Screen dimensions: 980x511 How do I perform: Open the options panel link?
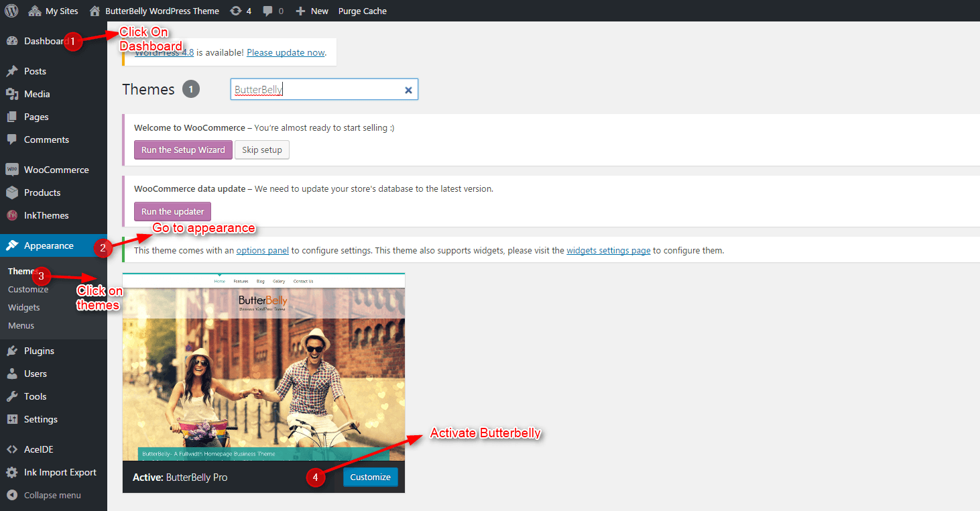click(x=263, y=250)
